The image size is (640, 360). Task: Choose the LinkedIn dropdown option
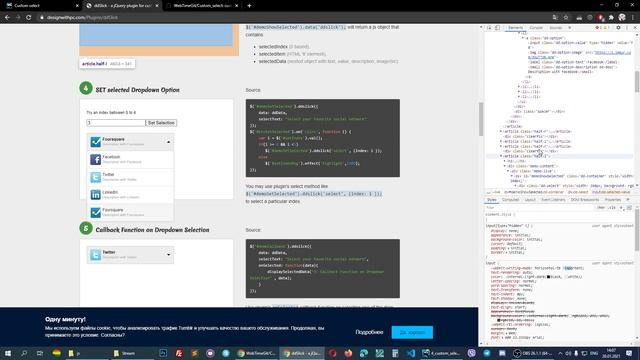coord(130,195)
